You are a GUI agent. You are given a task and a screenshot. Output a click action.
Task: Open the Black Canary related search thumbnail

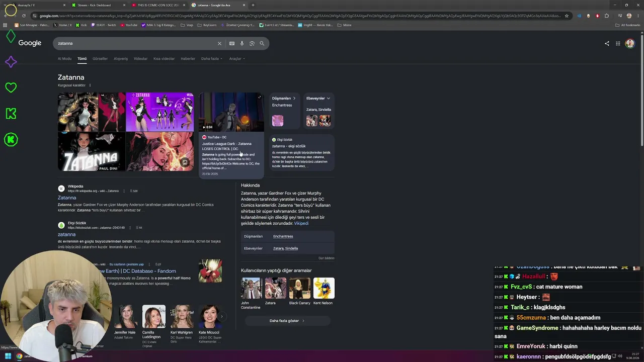299,288
